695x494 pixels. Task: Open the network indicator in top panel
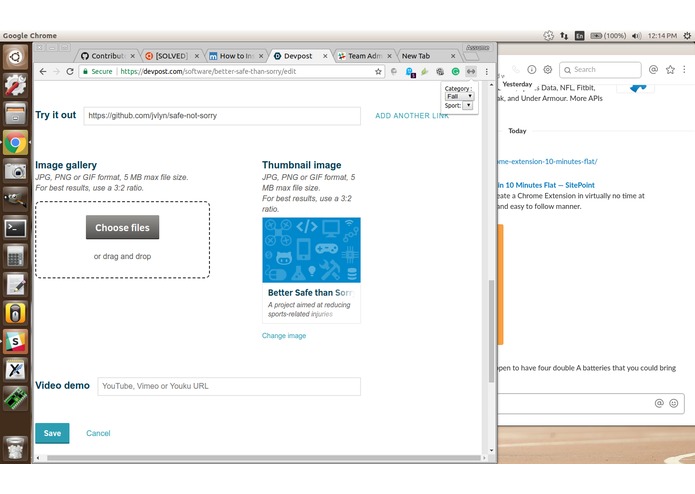(564, 35)
